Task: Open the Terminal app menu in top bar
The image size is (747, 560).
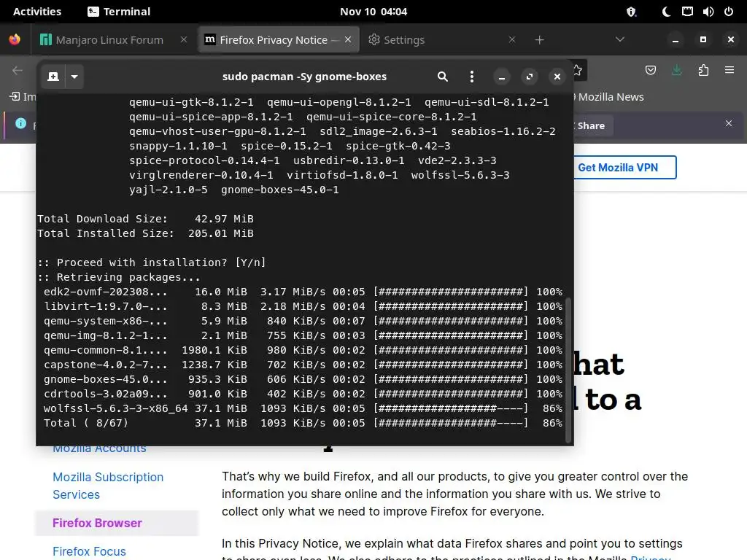Action: pos(119,12)
